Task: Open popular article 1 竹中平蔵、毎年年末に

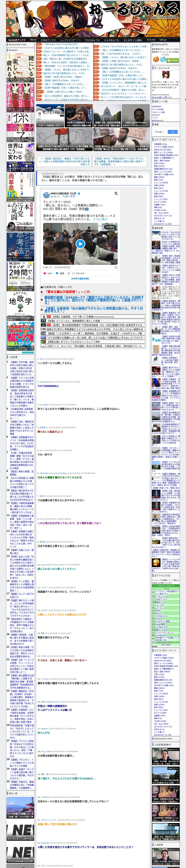Action: [x=22, y=368]
